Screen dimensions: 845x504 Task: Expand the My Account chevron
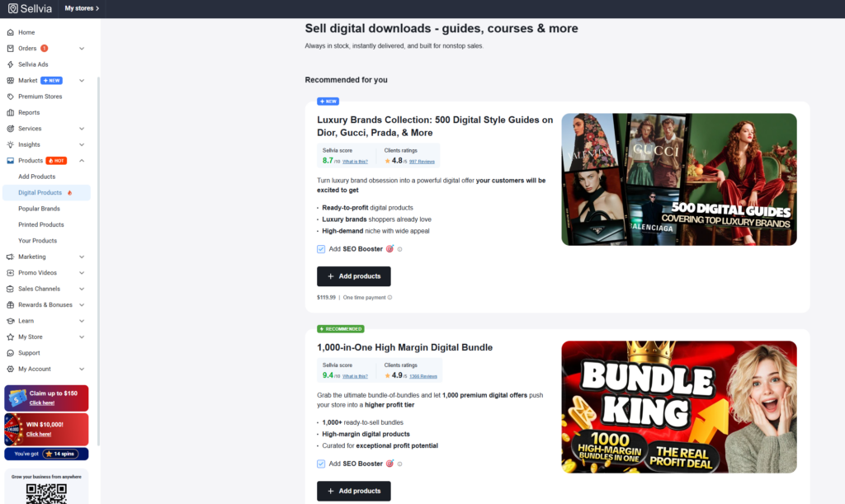82,369
